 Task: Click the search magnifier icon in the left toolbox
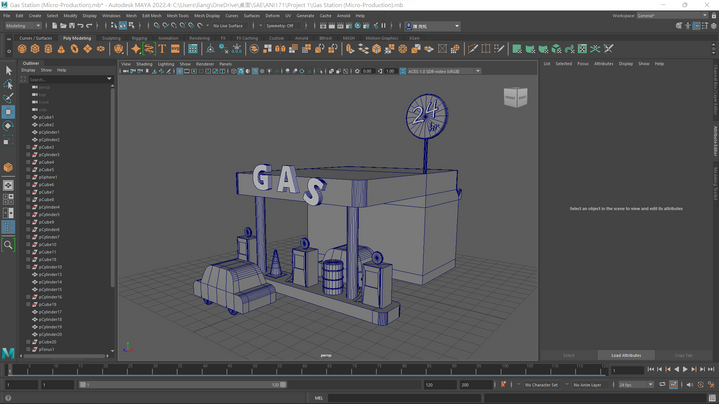click(x=8, y=245)
